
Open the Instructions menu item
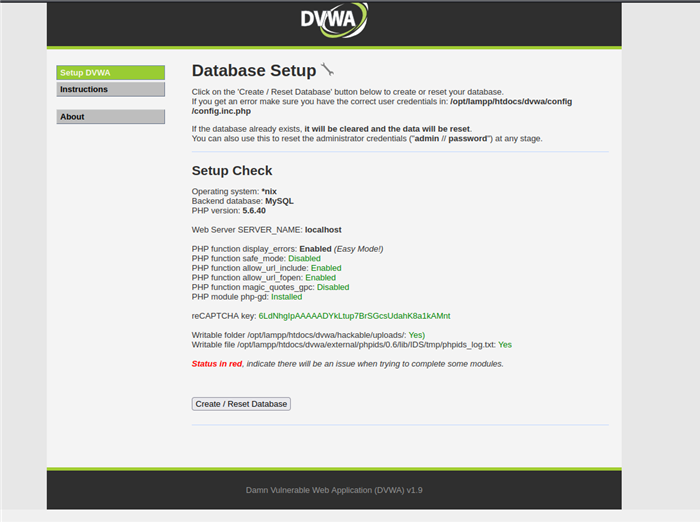111,89
